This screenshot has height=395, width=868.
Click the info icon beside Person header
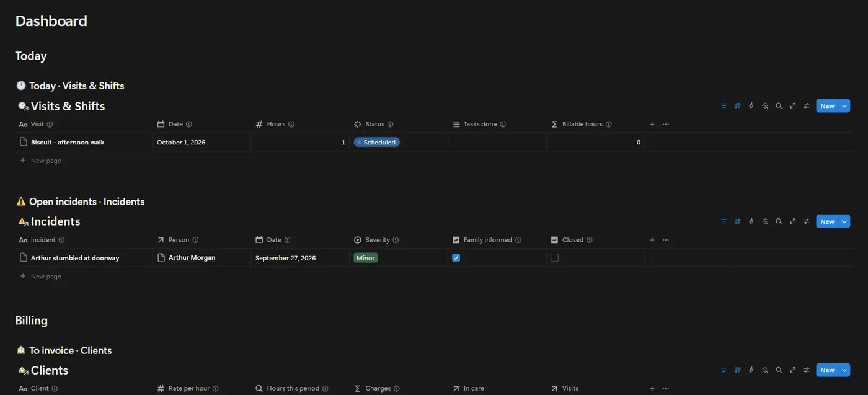[x=195, y=240]
